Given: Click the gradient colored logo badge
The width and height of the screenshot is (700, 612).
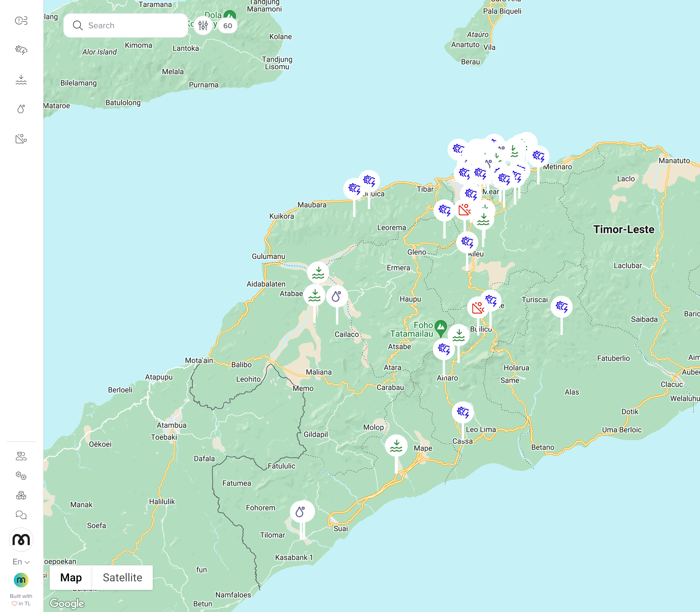Looking at the screenshot, I should click(21, 580).
